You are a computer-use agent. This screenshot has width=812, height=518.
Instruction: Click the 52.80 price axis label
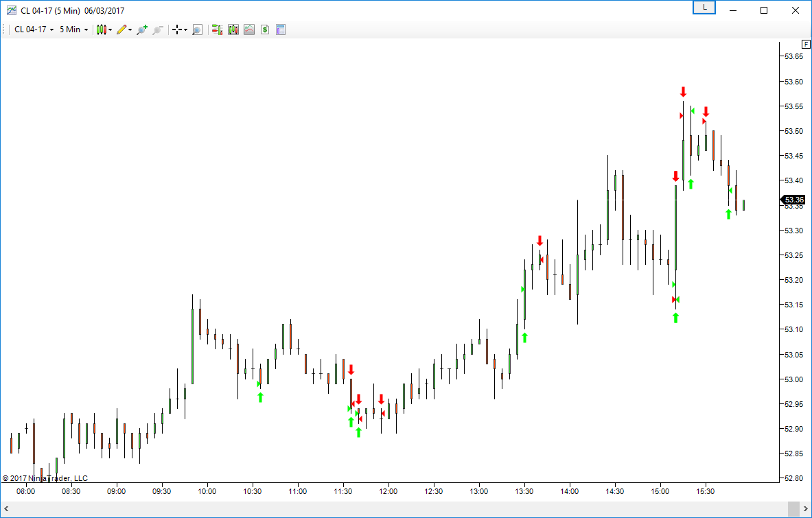[x=793, y=479]
